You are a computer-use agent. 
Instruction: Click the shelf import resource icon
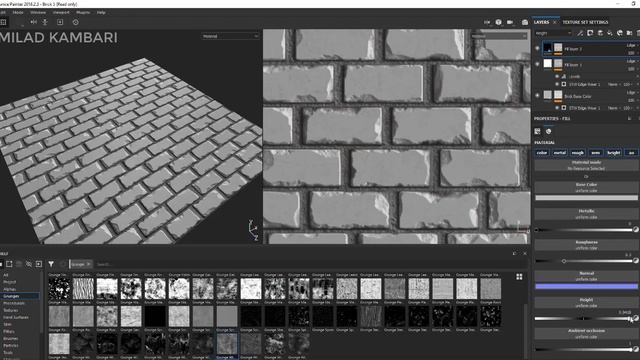pos(39,264)
